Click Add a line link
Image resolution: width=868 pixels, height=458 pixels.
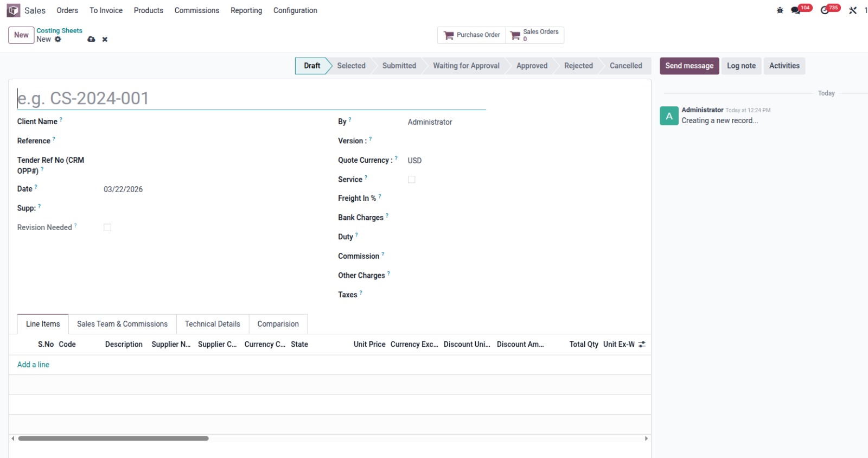(x=33, y=365)
